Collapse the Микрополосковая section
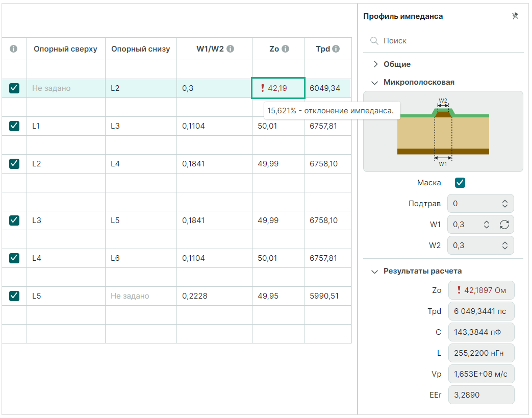Image resolution: width=532 pixels, height=418 pixels. tap(375, 82)
